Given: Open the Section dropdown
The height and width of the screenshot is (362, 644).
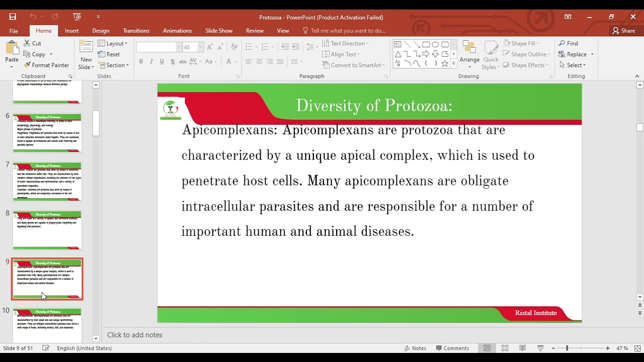Looking at the screenshot, I should coord(113,65).
